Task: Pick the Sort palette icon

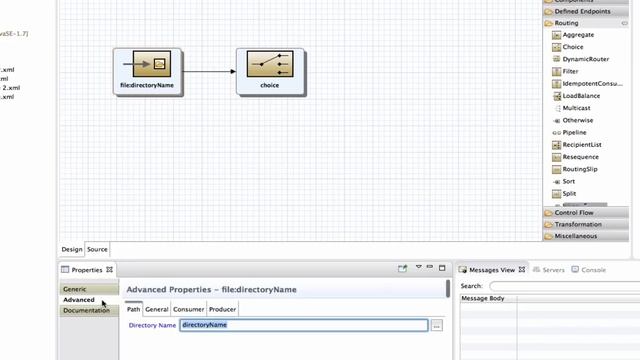Action: pos(556,182)
